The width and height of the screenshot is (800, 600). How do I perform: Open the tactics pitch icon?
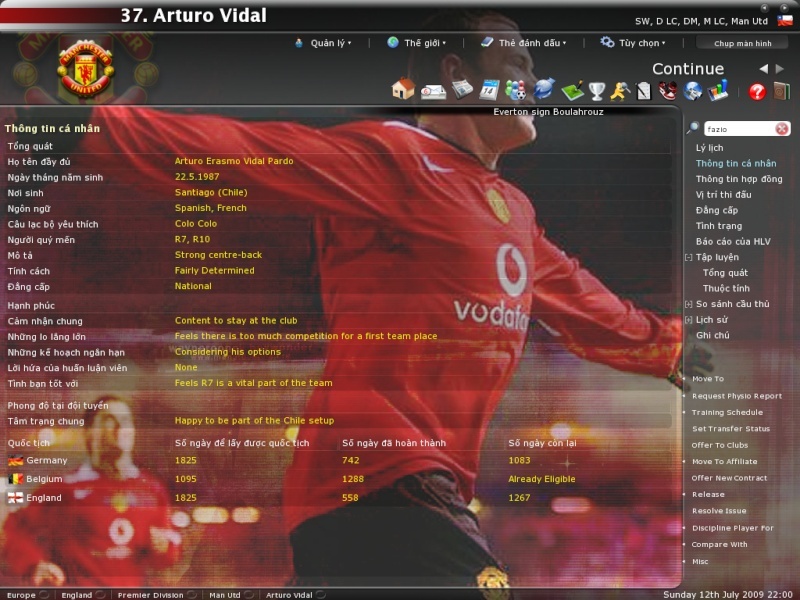[x=572, y=90]
